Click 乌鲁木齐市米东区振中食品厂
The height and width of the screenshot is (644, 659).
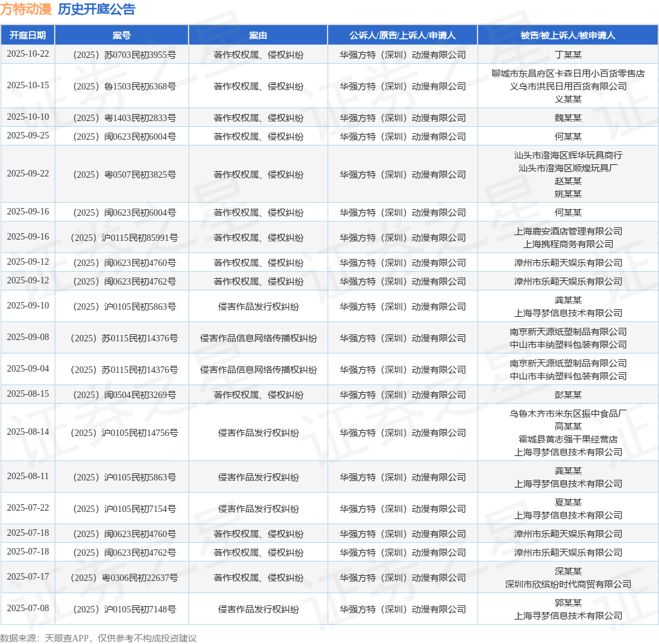[x=568, y=414]
